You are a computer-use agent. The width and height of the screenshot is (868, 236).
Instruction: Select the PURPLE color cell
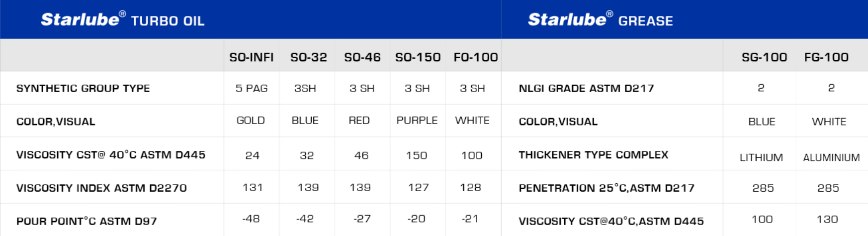pos(417,120)
